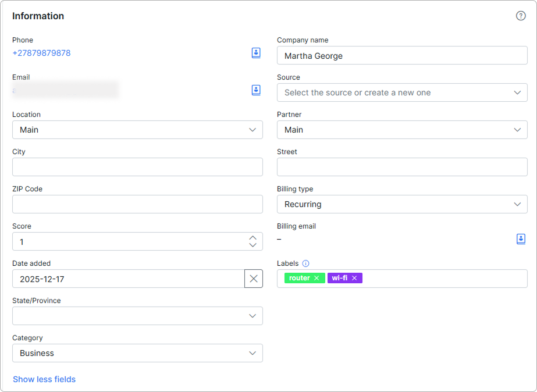Open the Category dropdown showing Business
This screenshot has width=537, height=392.
[x=137, y=353]
